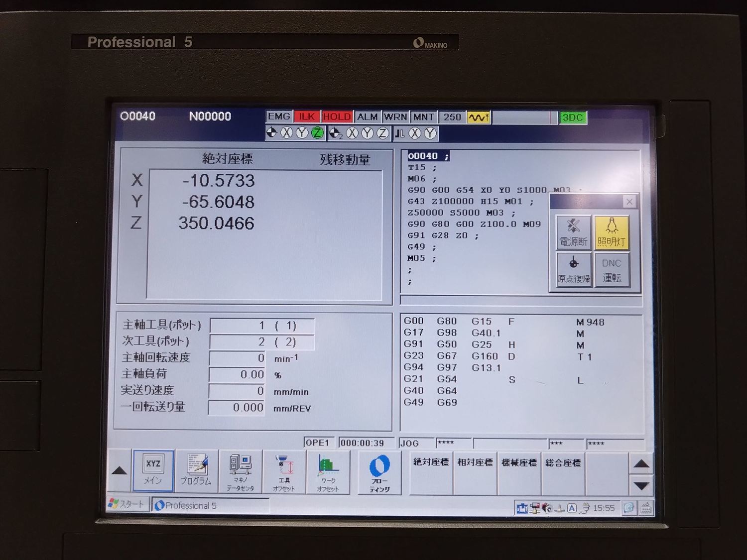Click the 主軸負荷 value field
This screenshot has height=560, width=747.
pyautogui.click(x=237, y=374)
